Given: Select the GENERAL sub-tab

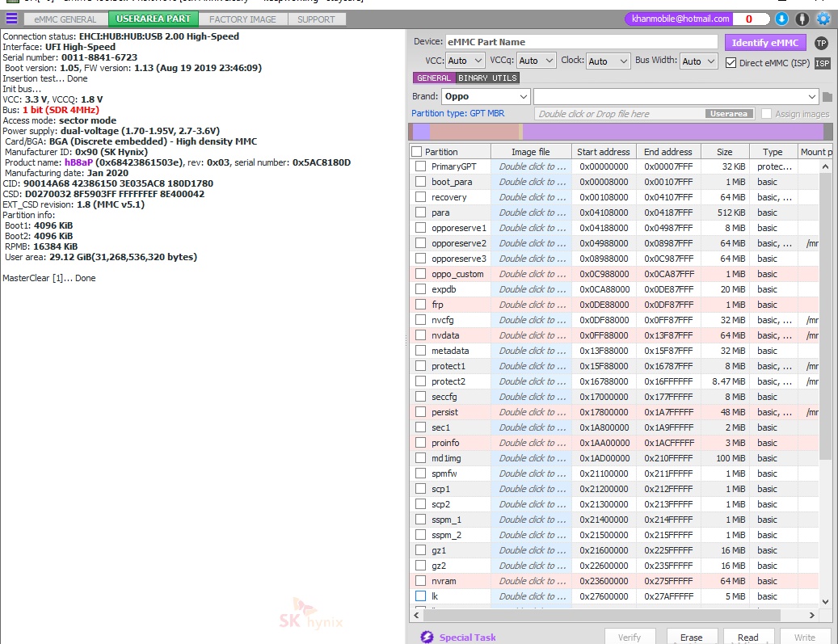Looking at the screenshot, I should [434, 78].
